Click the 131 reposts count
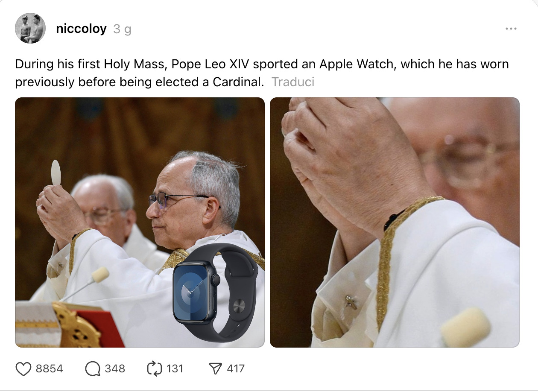The image size is (538, 392). tap(174, 369)
